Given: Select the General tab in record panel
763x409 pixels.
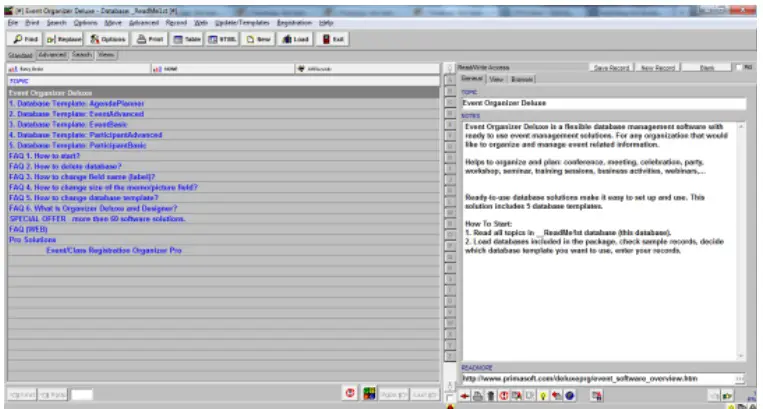Looking at the screenshot, I should (472, 79).
